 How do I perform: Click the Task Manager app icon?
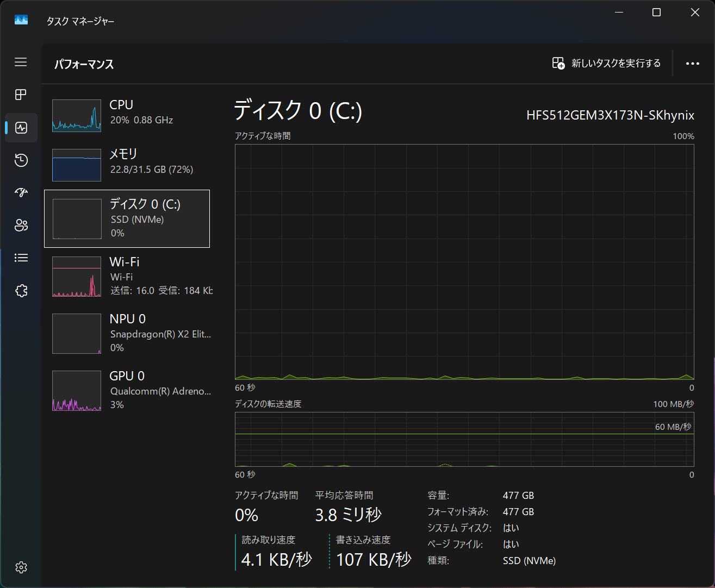click(x=21, y=20)
